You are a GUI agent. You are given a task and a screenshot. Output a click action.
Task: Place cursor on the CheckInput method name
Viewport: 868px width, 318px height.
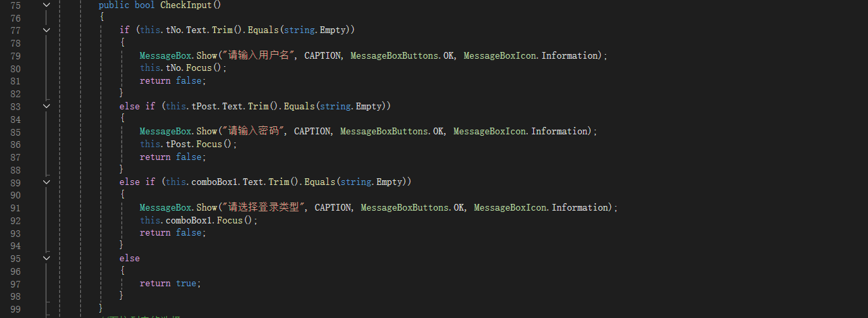(191, 5)
